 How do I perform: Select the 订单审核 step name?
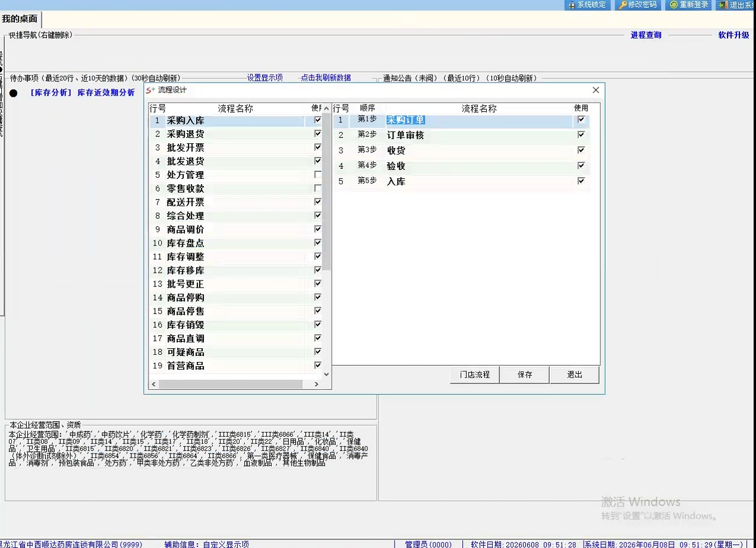pyautogui.click(x=405, y=136)
